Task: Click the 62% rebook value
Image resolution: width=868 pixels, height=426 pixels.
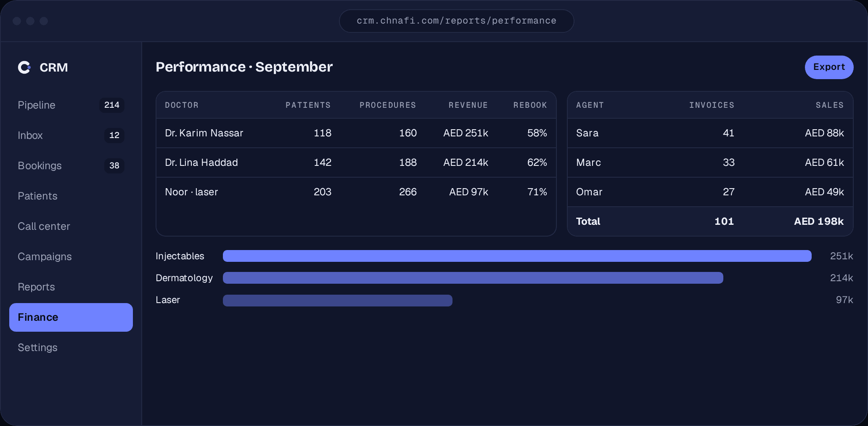Action: tap(537, 162)
